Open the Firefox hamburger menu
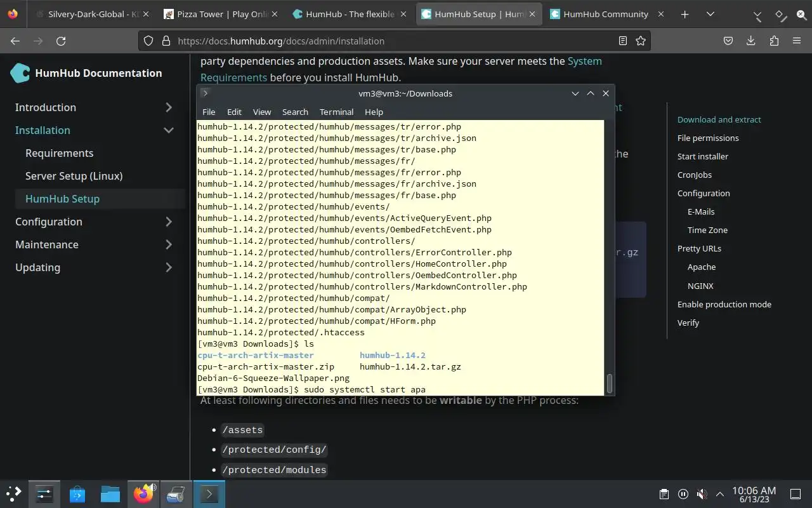 [x=797, y=41]
